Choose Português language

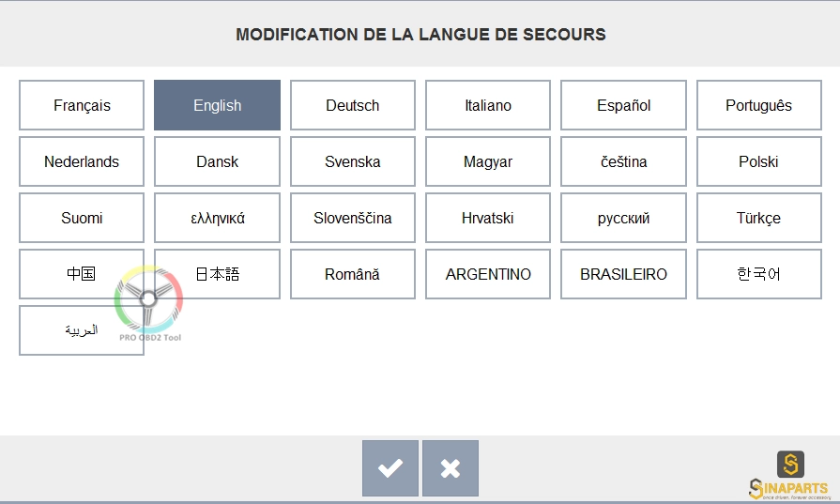click(758, 105)
